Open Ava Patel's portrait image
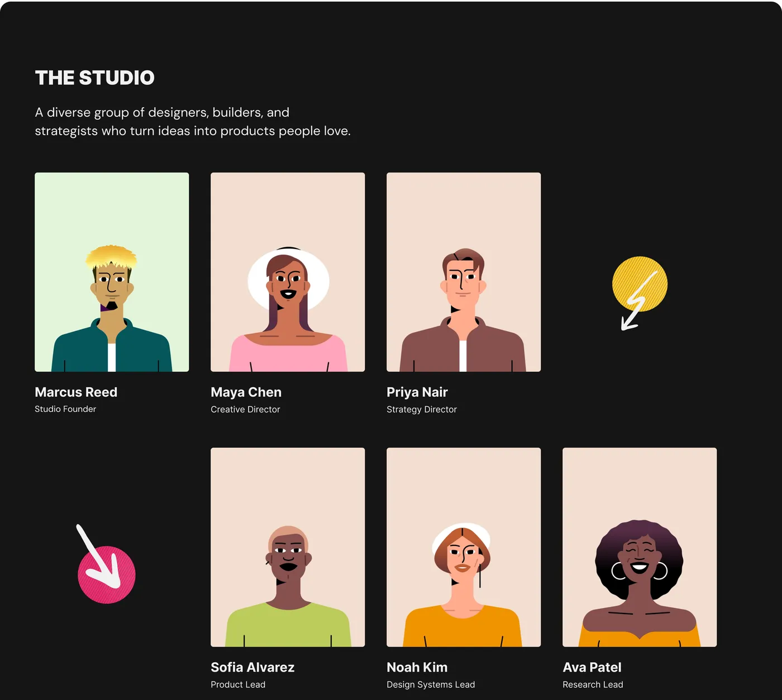This screenshot has height=700, width=782. [x=640, y=547]
